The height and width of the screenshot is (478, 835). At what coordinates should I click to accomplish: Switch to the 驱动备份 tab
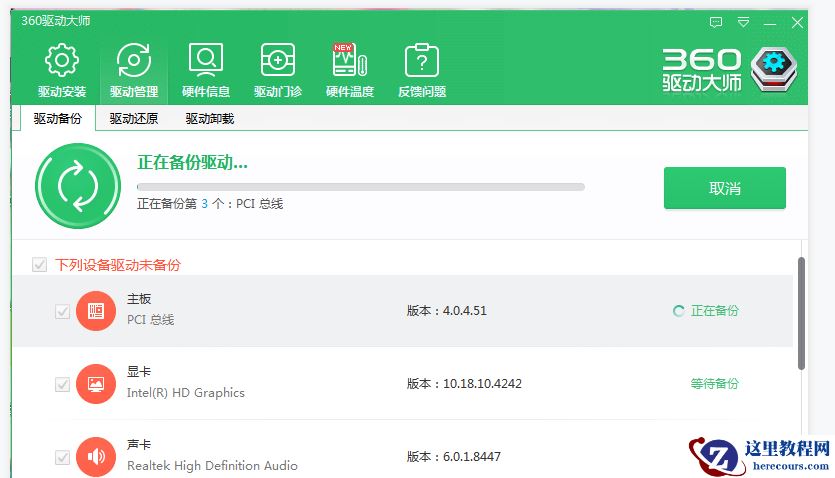58,118
